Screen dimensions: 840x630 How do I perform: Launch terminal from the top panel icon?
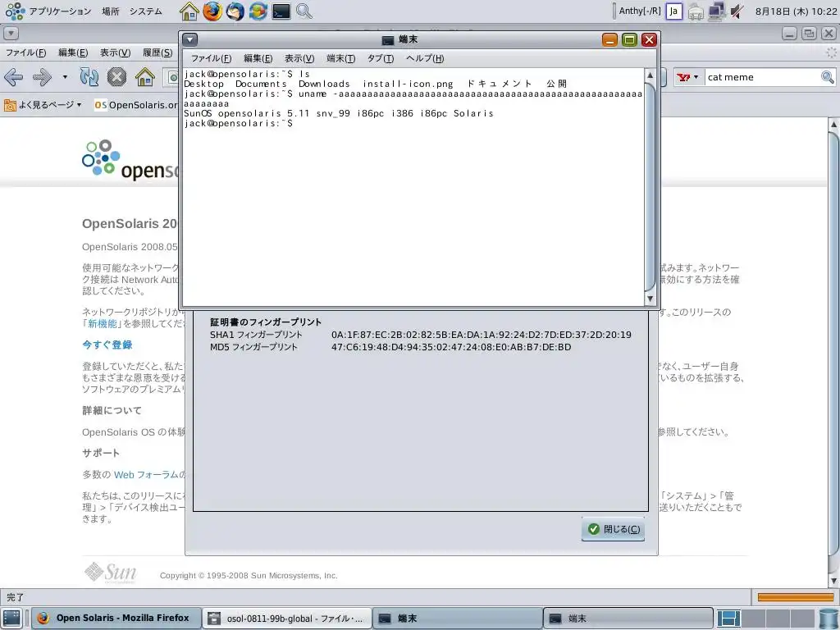coord(281,11)
